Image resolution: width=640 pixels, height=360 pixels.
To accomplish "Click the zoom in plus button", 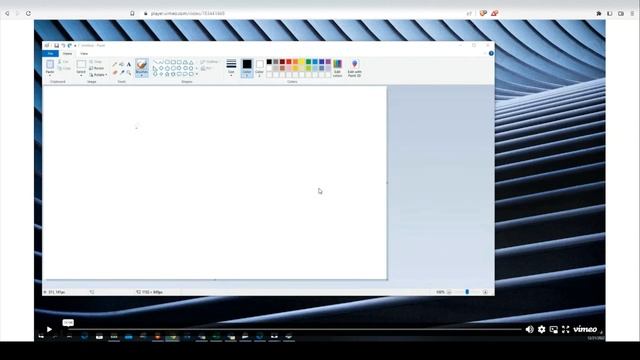I will 485,292.
